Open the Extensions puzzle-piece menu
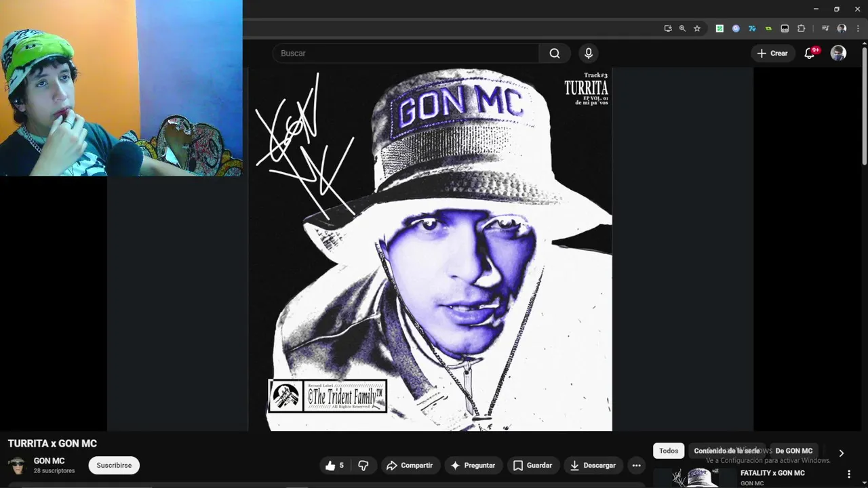Image resolution: width=868 pixels, height=488 pixels. click(802, 28)
